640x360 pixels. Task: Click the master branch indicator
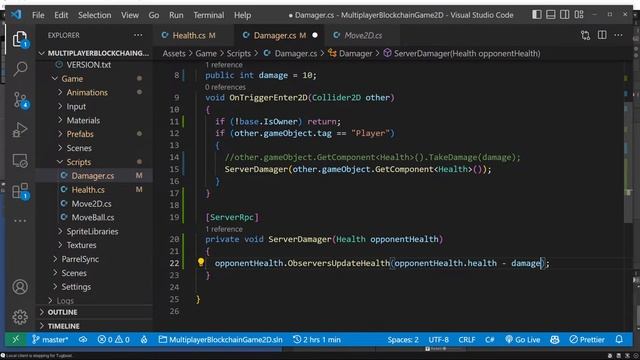[50, 340]
